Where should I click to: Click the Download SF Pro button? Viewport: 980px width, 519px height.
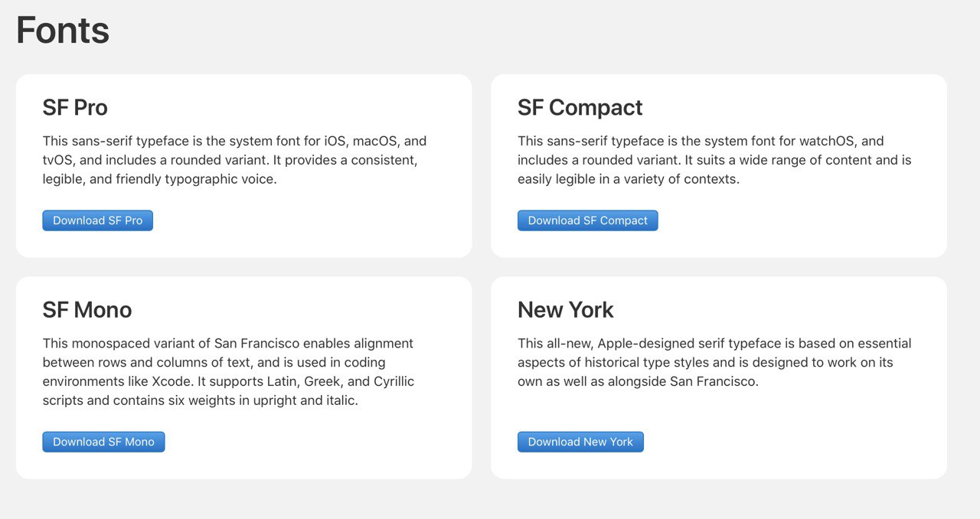[x=97, y=220]
